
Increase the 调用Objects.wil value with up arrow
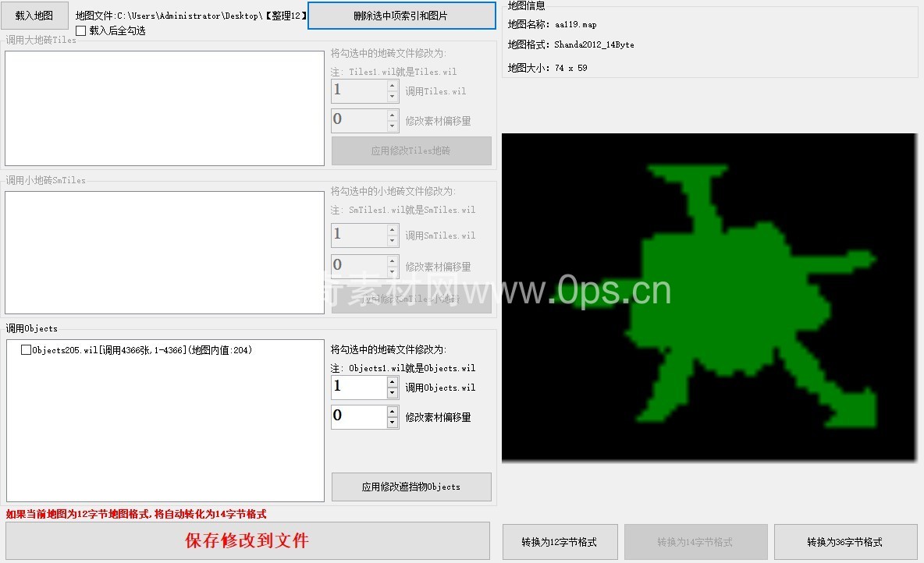(393, 382)
